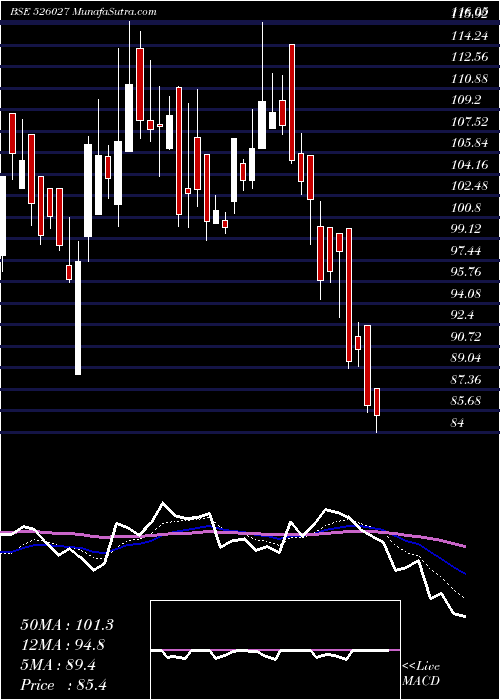The width and height of the screenshot is (500, 700).
Task: Click the 85.68 price axis label
Action: point(466,401)
